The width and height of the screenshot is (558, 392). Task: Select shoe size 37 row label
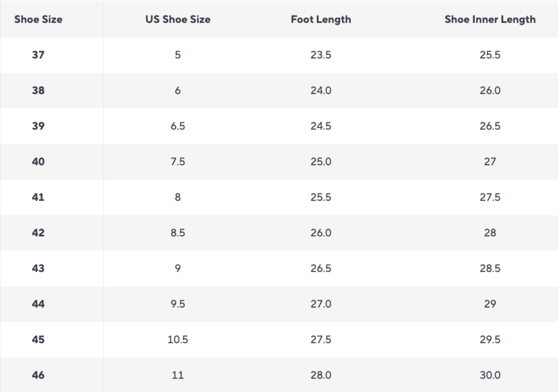point(38,55)
